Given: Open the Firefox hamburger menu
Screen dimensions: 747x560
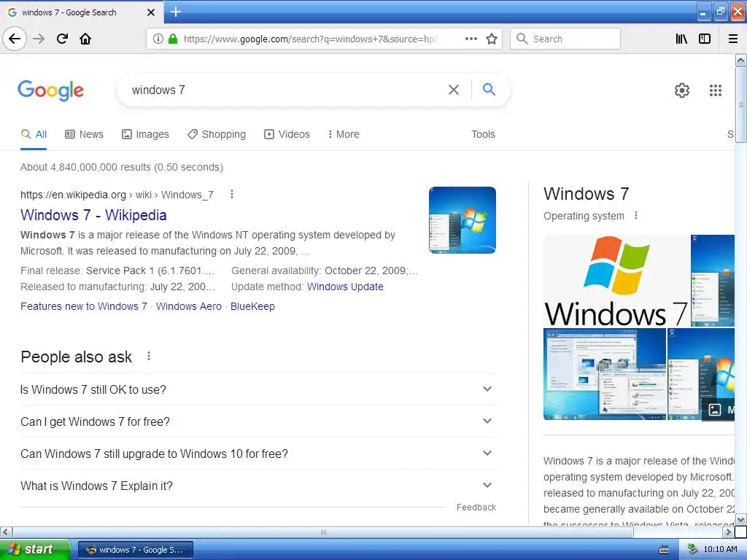Looking at the screenshot, I should point(733,39).
